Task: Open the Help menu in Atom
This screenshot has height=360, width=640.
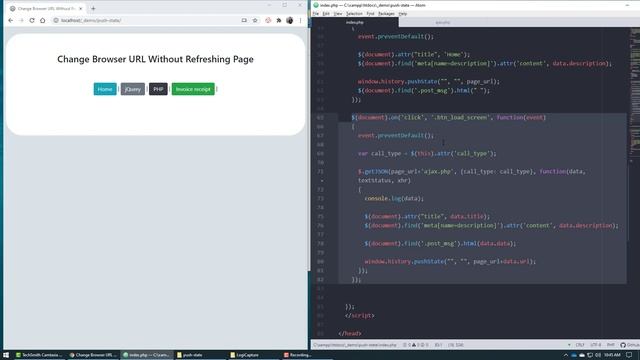Action: (x=403, y=13)
